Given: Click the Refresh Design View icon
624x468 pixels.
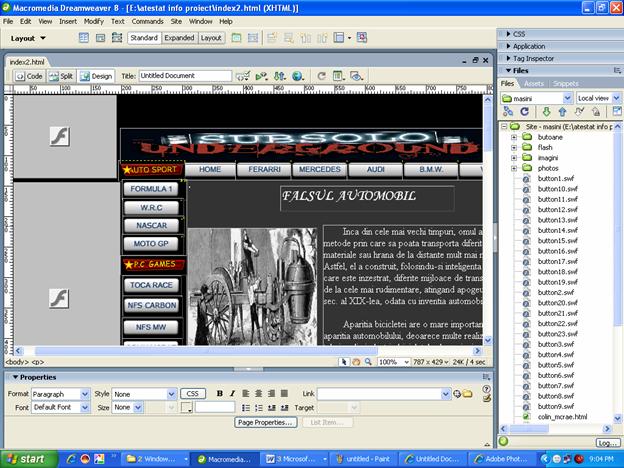Looking at the screenshot, I should coord(322,76).
